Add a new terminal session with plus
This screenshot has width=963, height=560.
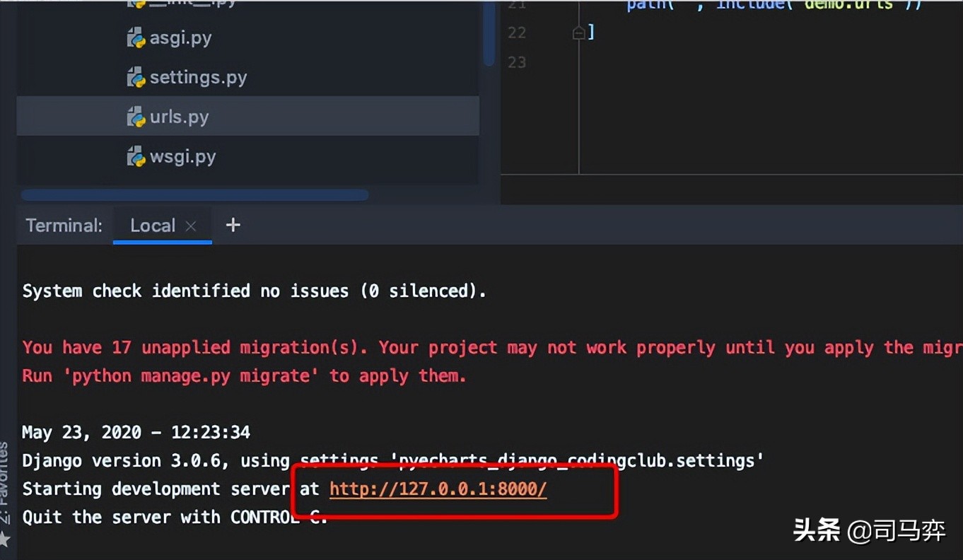click(x=233, y=225)
